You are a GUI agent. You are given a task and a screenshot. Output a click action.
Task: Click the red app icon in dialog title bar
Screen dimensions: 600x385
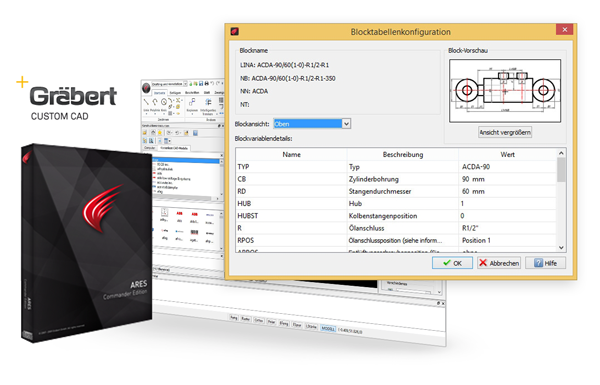(235, 31)
